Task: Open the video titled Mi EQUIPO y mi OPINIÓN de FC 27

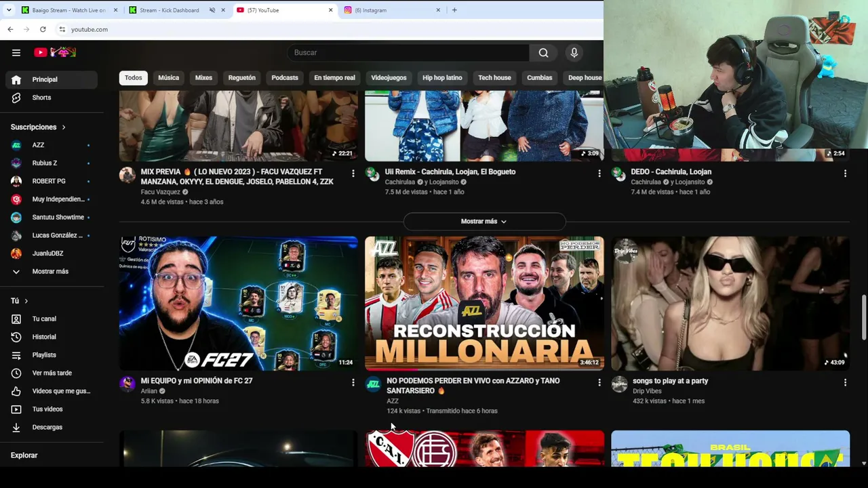Action: (197, 381)
